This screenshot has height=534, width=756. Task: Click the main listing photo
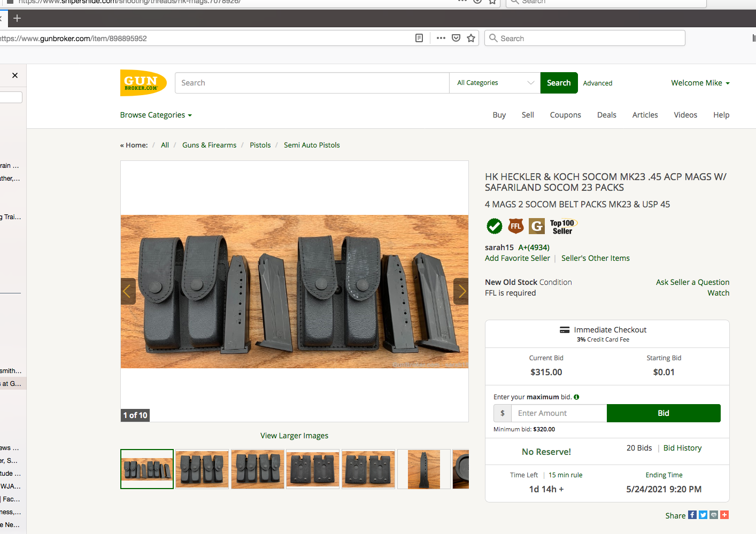[295, 291]
